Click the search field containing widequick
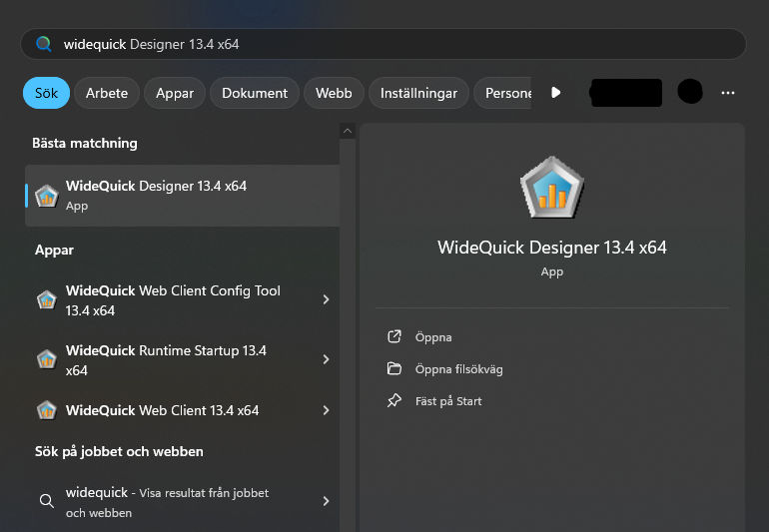The image size is (769, 532). point(384,44)
